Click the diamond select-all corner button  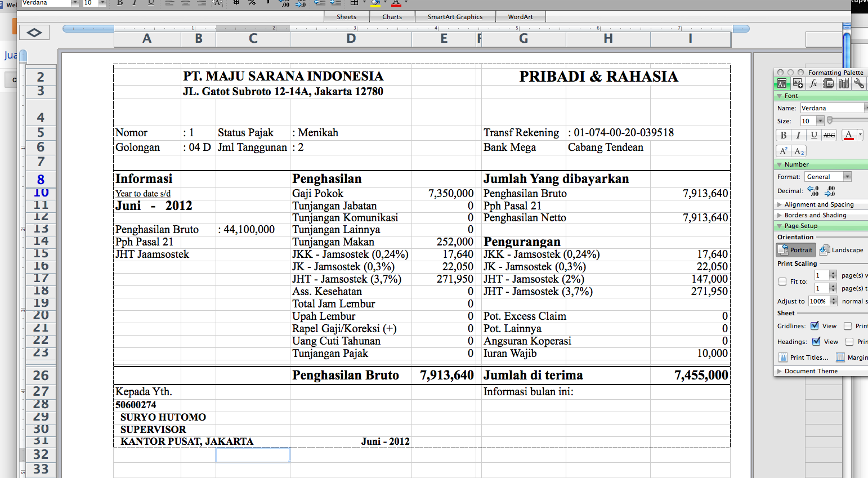point(34,33)
